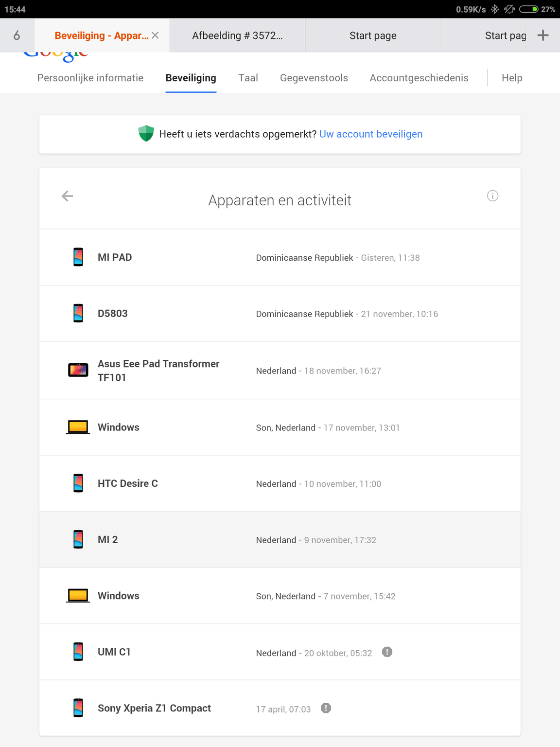Tap the Asus Eee Pad tablet icon

tap(78, 370)
